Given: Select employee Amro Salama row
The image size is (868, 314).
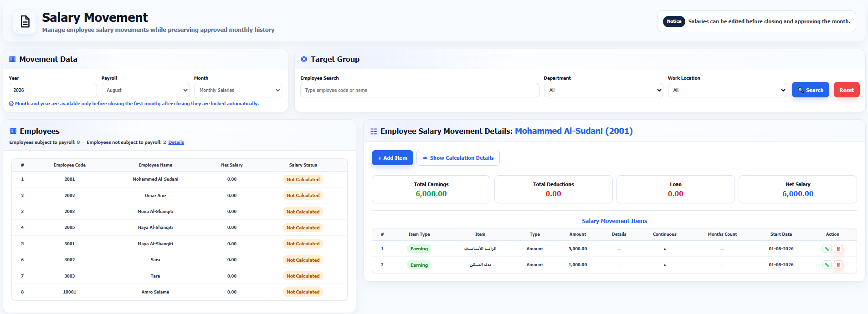Looking at the screenshot, I should pos(180,292).
